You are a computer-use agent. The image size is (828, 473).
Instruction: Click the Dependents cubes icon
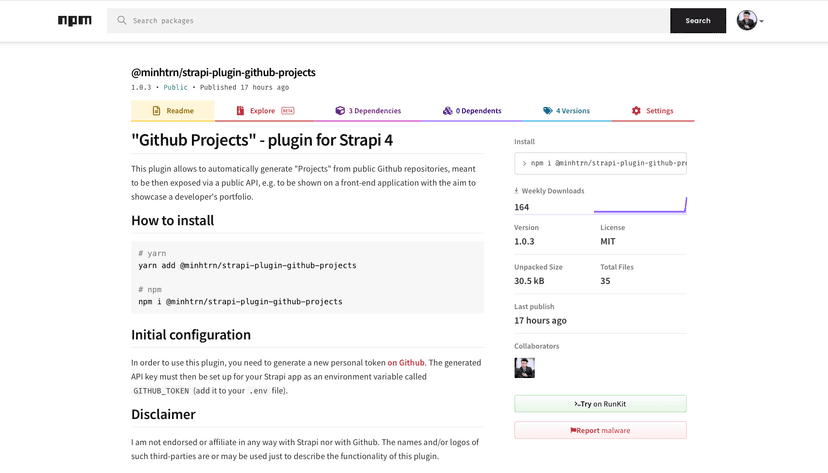(447, 110)
